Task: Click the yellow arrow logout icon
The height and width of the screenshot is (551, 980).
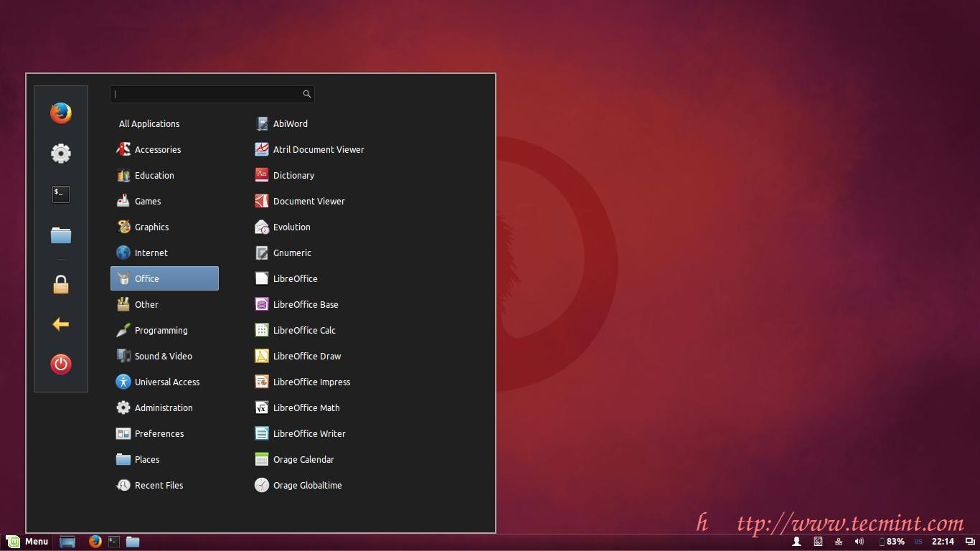Action: [61, 324]
